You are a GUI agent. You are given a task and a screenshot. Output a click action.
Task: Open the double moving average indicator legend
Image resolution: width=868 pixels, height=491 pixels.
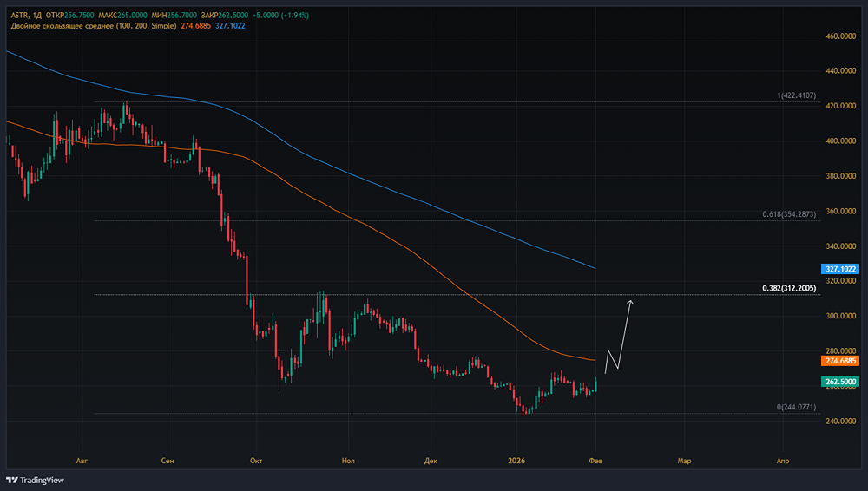(x=94, y=26)
